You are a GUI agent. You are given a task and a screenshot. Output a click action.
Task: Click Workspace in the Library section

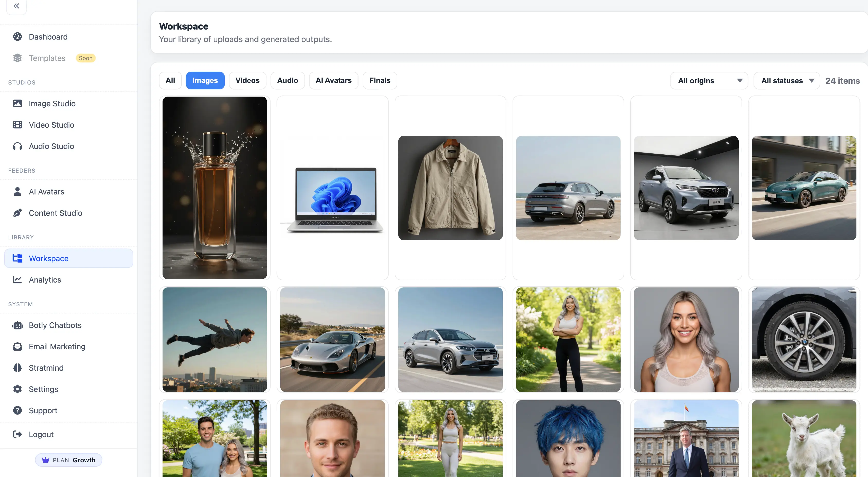(49, 258)
